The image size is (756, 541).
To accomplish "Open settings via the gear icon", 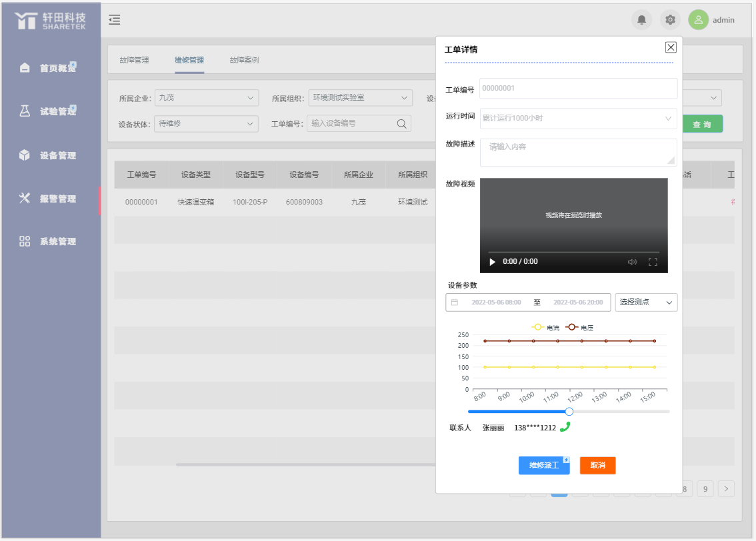I will point(671,20).
